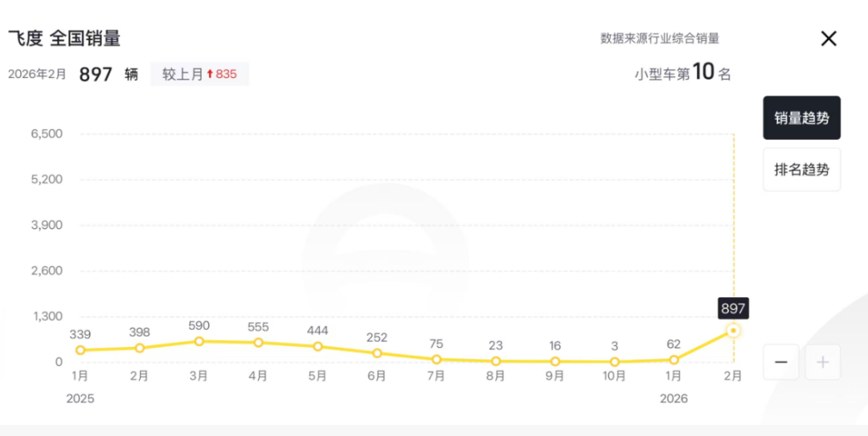Select the March 2025 data point (590)
This screenshot has width=868, height=436.
coord(199,341)
